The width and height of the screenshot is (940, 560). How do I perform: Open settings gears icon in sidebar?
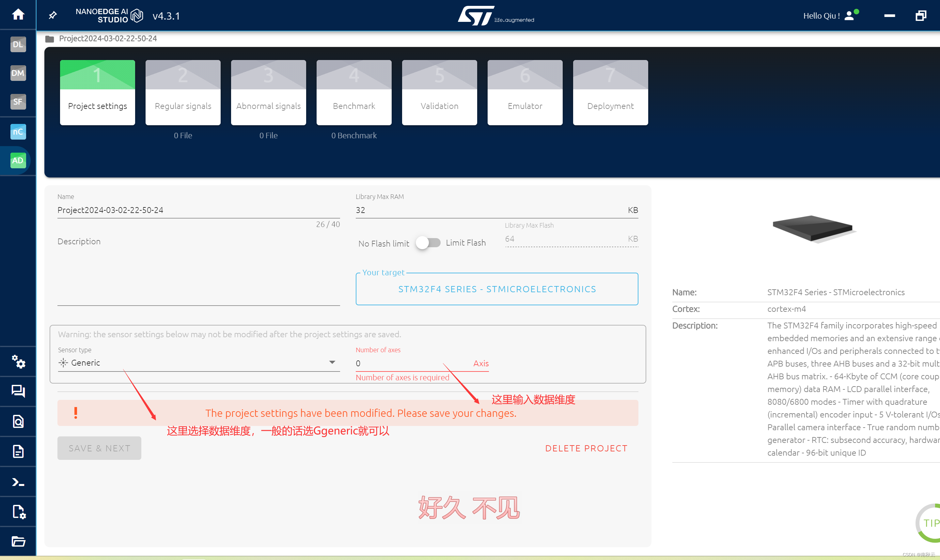(x=18, y=361)
